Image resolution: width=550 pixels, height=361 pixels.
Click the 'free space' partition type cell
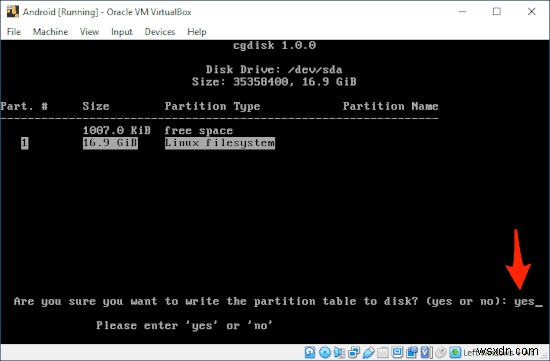199,131
